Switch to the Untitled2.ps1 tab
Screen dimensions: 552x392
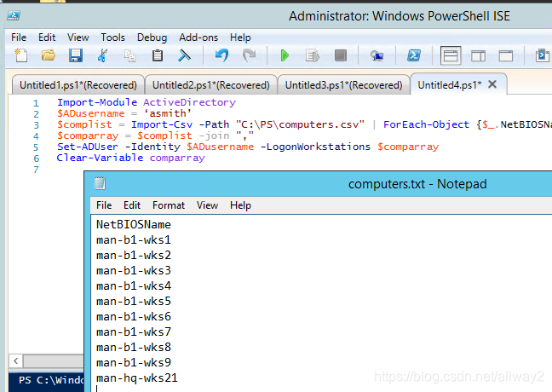tap(211, 85)
